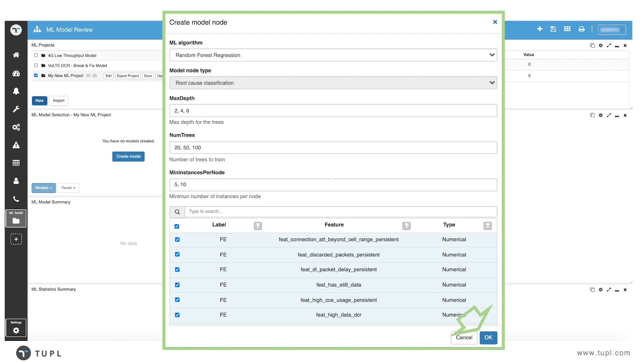Click the ML Model Review page title
This screenshot has width=644, height=362.
69,30
